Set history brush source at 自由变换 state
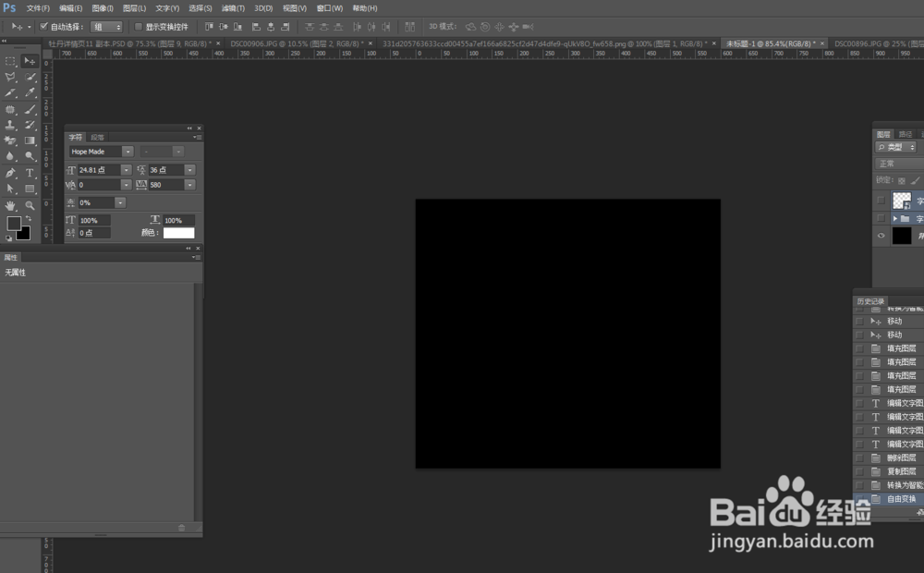924x573 pixels. (x=859, y=499)
